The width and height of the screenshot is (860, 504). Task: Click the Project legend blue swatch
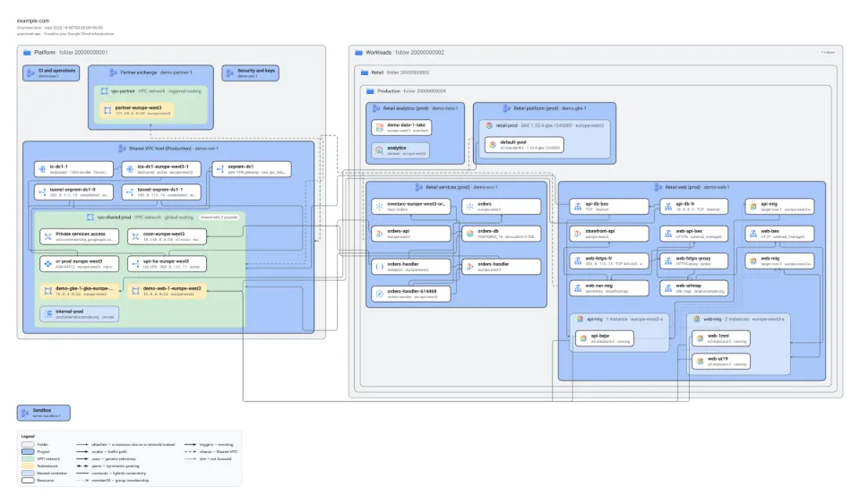click(28, 452)
